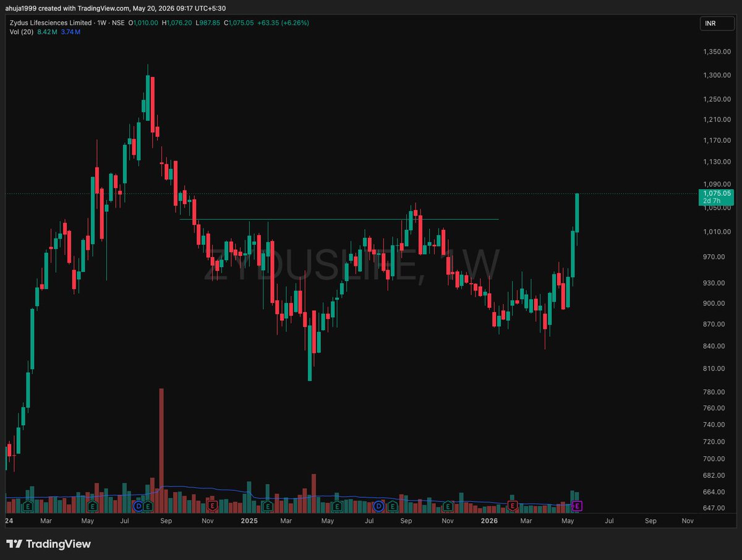
Task: Click the 1,130.00 price axis label
Action: pyautogui.click(x=717, y=162)
